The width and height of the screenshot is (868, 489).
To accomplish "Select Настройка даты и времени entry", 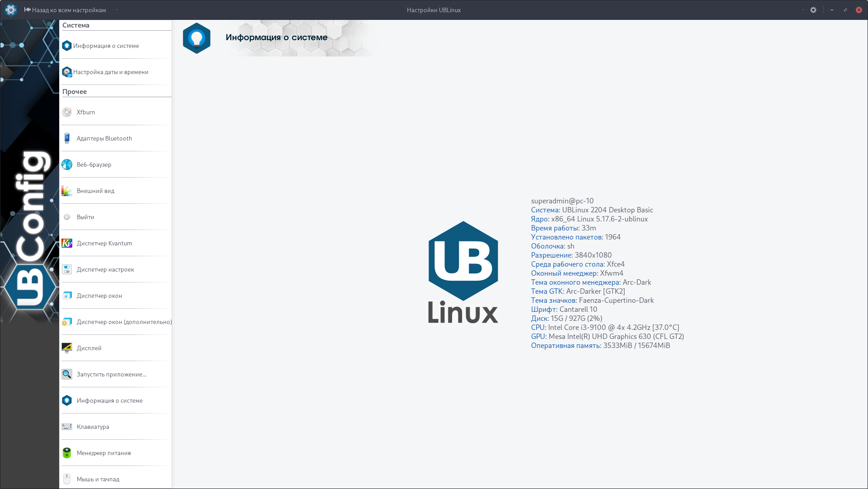I will click(111, 72).
